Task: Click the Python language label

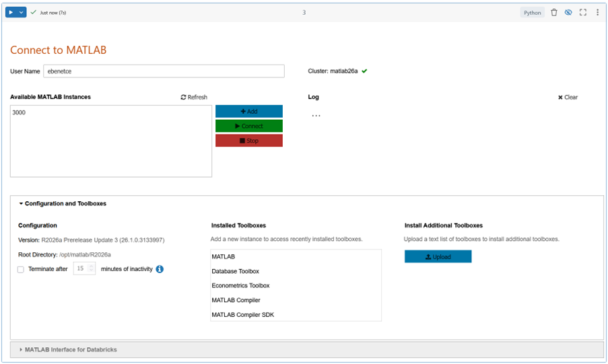Action: tap(532, 13)
